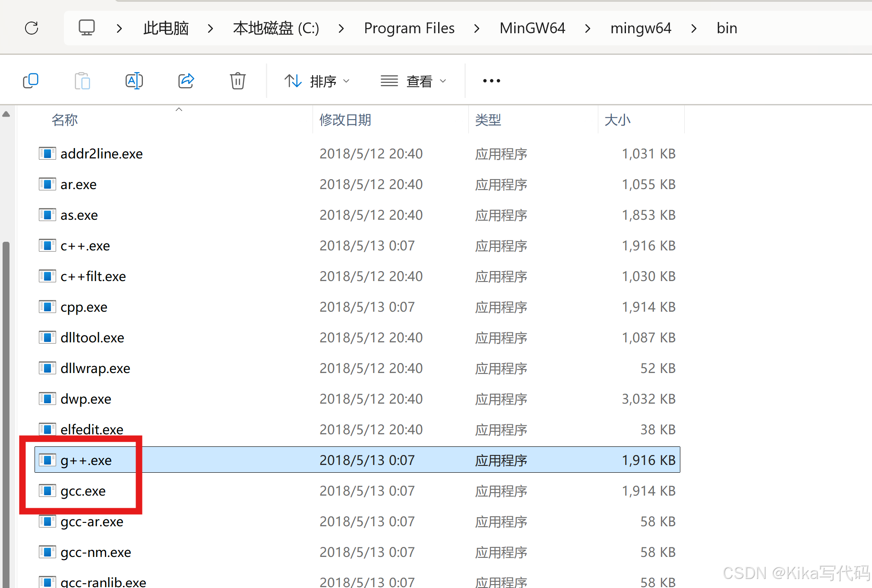This screenshot has width=872, height=588.
Task: Click the rename icon
Action: coord(134,81)
